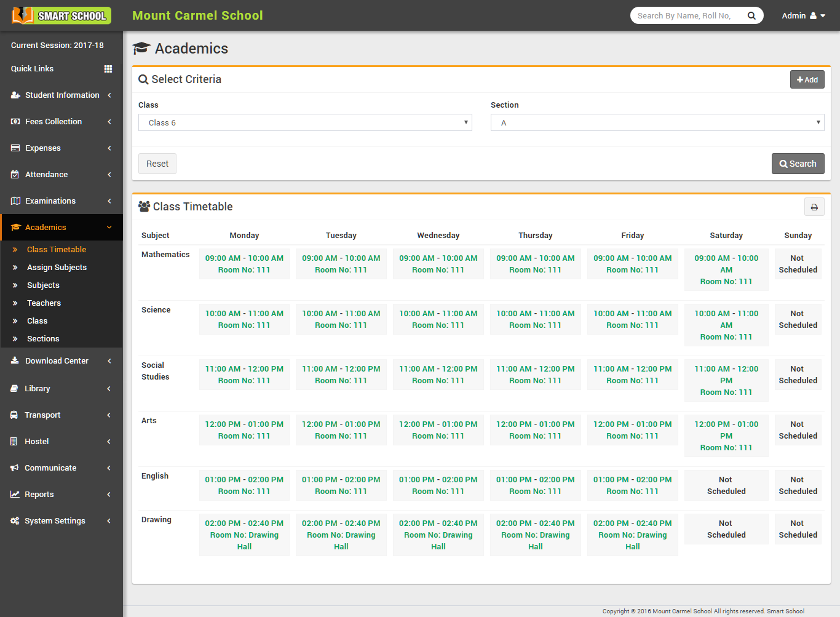
Task: Open the Examinations section via its book icon
Action: tap(15, 201)
